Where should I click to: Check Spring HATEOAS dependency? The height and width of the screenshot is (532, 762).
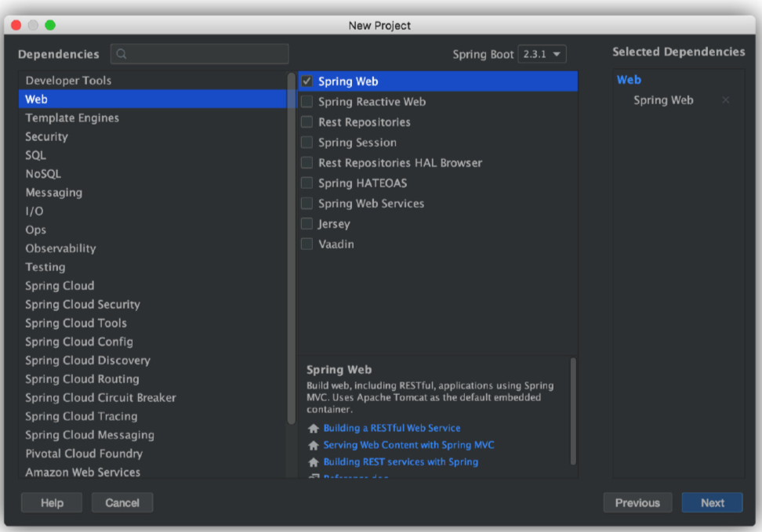(307, 183)
